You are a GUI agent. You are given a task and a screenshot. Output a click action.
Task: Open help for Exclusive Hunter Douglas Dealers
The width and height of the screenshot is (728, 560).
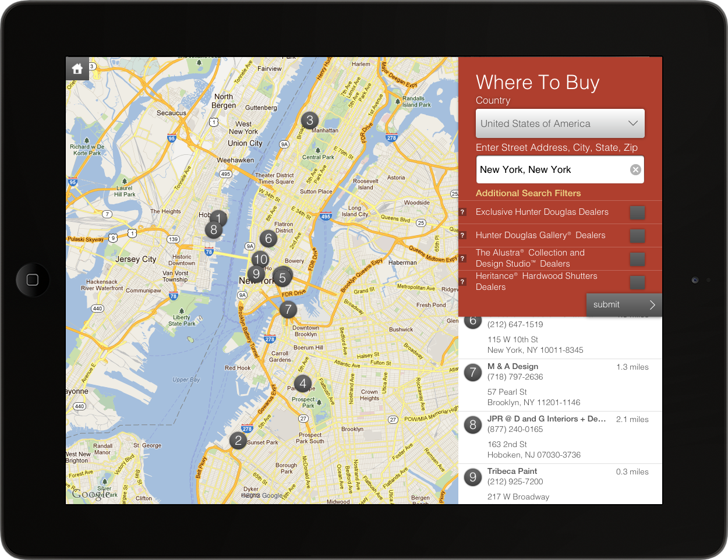click(463, 212)
